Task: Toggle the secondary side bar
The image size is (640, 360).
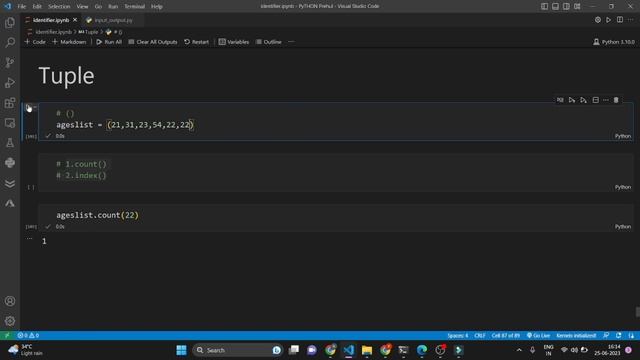Action: [x=566, y=6]
